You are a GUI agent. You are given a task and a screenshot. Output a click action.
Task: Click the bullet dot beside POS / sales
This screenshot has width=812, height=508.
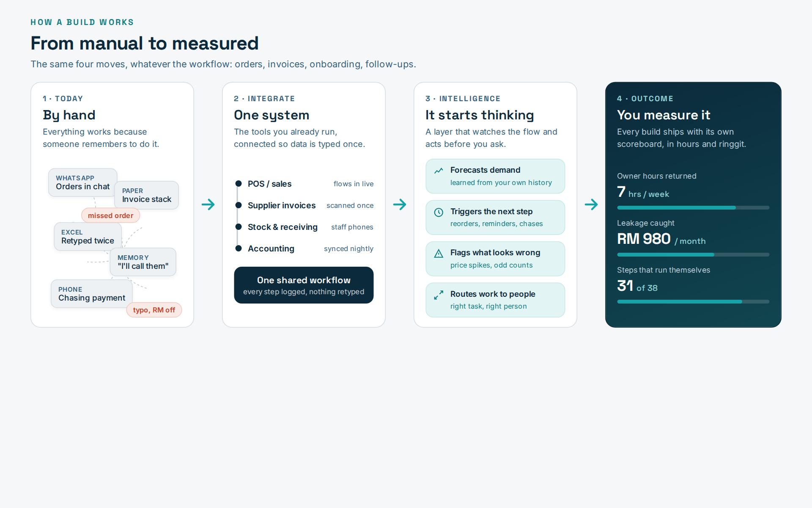239,184
